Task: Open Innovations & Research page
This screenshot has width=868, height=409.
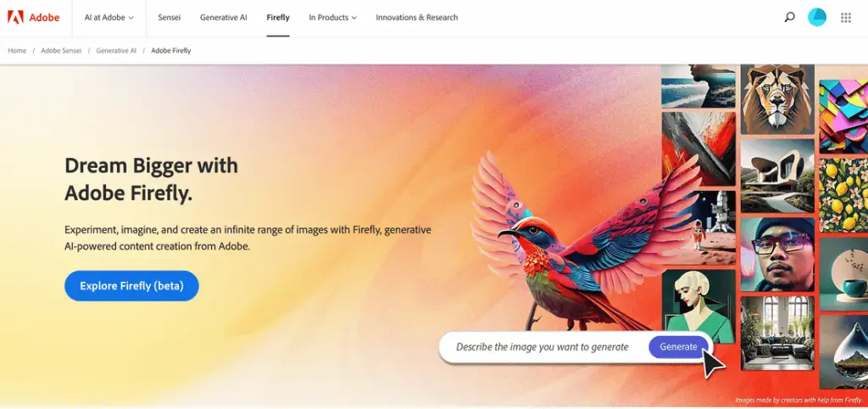Action: click(417, 18)
